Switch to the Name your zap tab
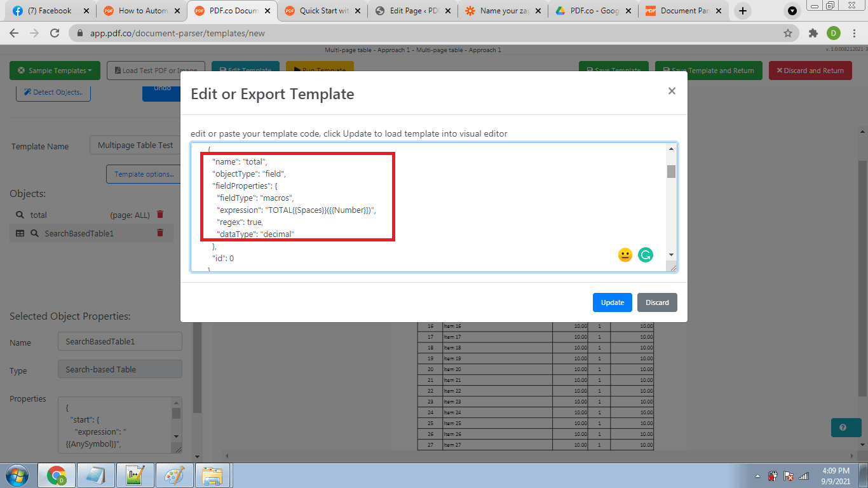The height and width of the screenshot is (488, 868). point(504,11)
